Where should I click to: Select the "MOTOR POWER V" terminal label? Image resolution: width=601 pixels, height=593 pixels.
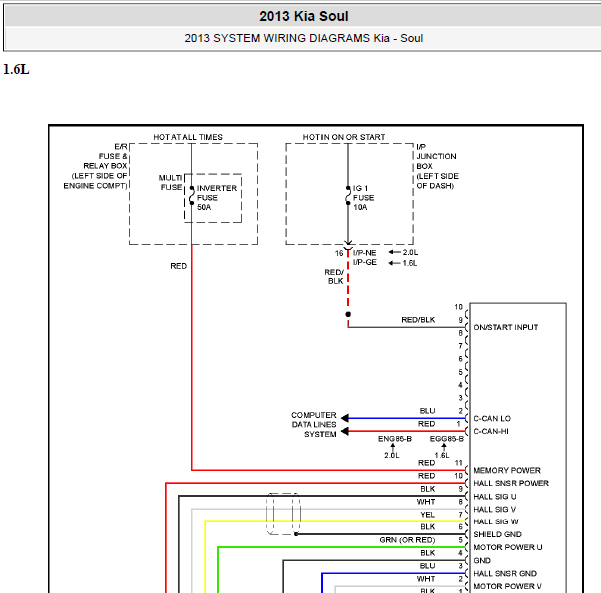(507, 586)
